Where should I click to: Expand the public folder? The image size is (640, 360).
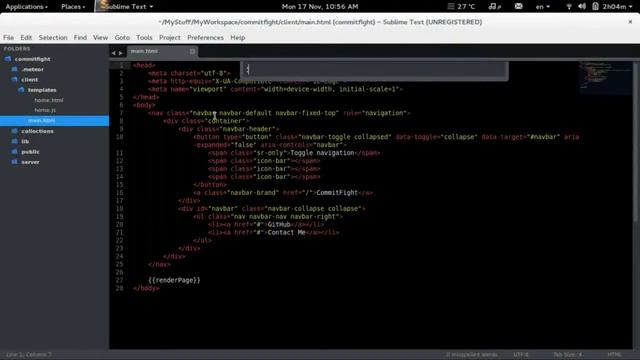[x=30, y=151]
